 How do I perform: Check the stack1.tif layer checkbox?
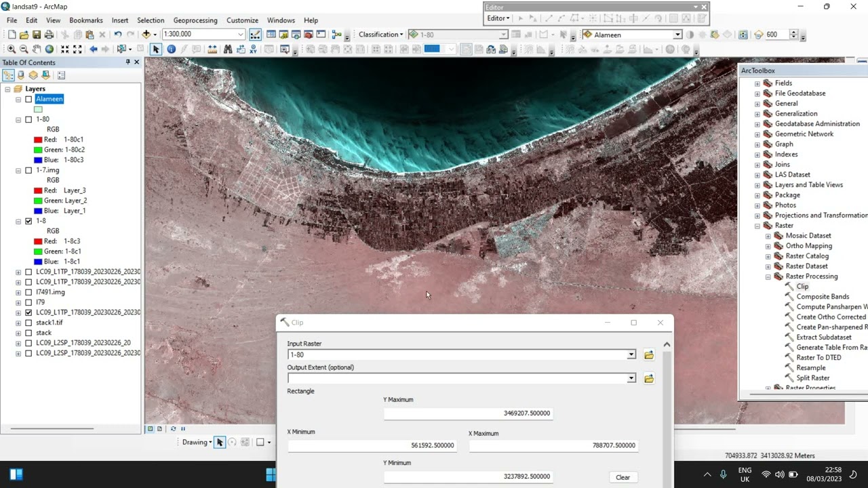tap(28, 323)
